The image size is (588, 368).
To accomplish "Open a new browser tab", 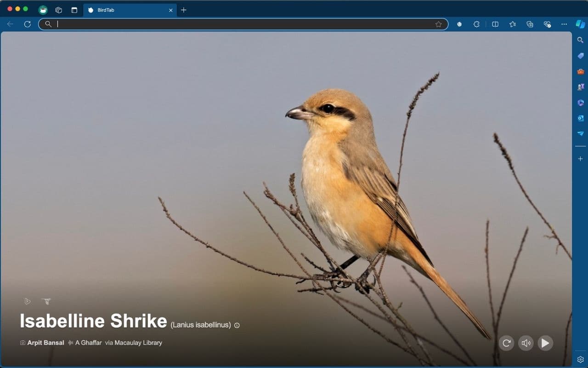I will [184, 10].
